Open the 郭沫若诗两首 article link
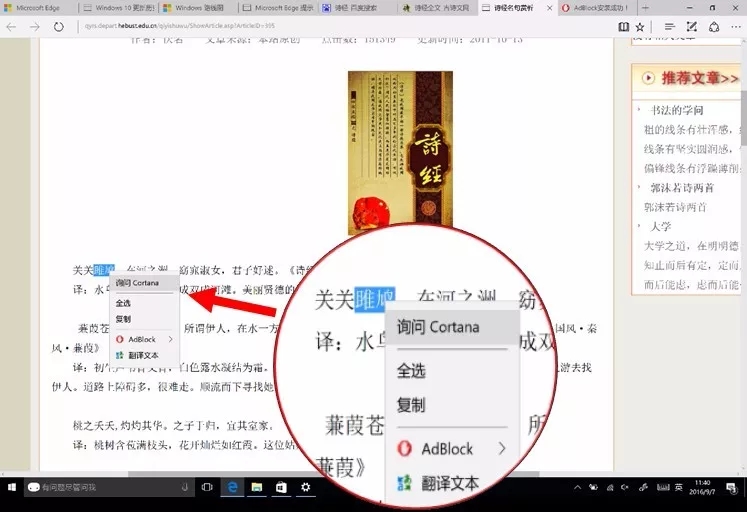The width and height of the screenshot is (747, 512). pos(682,188)
